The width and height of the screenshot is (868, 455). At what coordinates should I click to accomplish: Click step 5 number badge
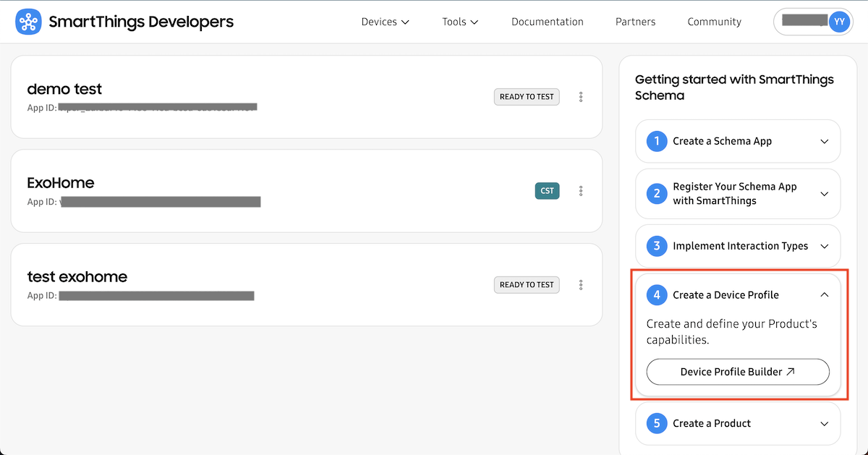(657, 423)
